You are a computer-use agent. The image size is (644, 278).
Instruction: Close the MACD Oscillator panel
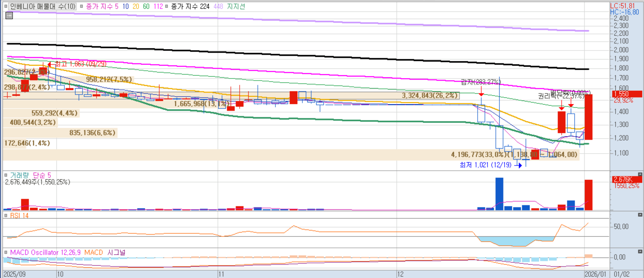[x=640, y=251]
